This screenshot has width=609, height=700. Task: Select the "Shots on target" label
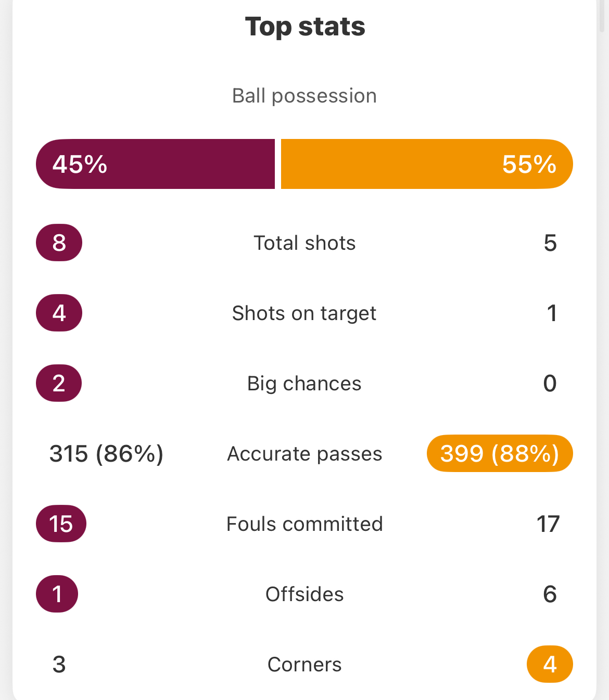point(304,313)
